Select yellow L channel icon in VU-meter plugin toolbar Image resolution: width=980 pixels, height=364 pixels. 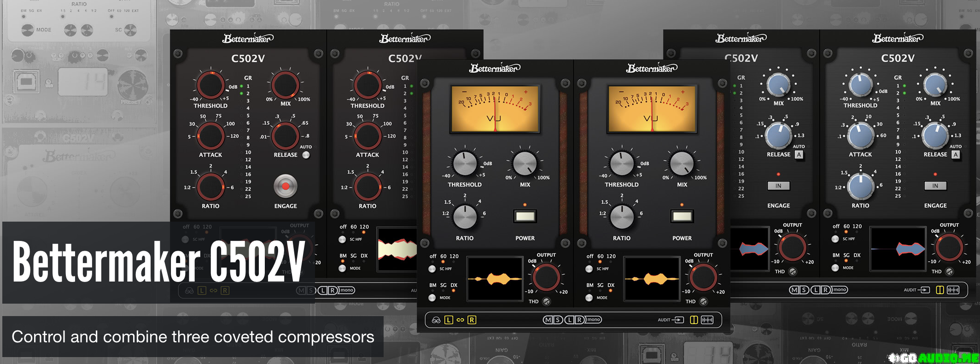pyautogui.click(x=449, y=320)
